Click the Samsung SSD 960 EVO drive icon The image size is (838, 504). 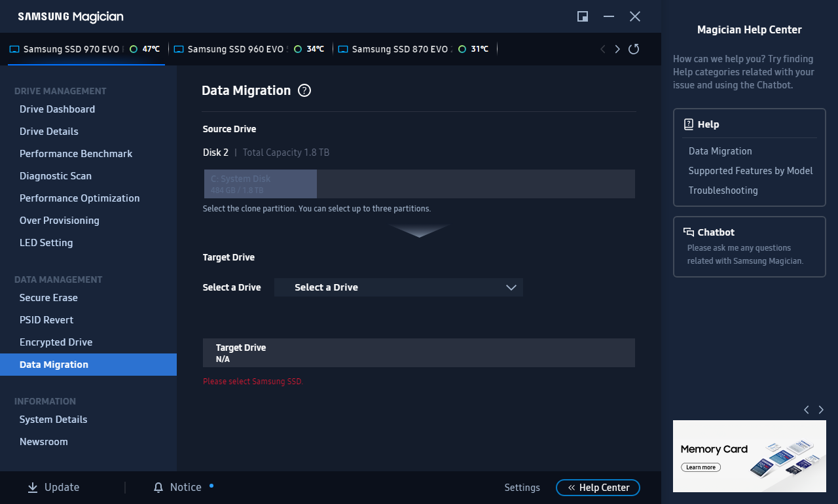(x=179, y=49)
